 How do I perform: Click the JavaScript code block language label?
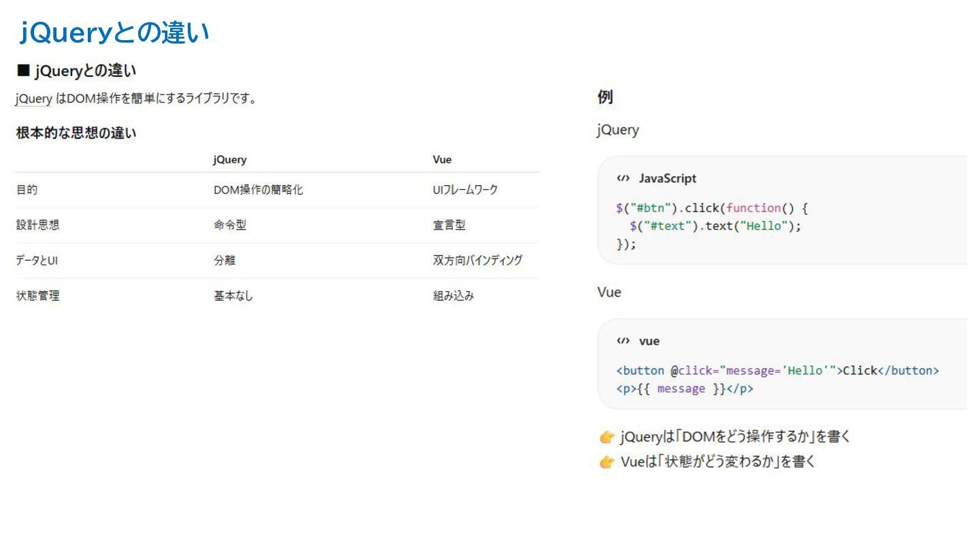[x=667, y=178]
